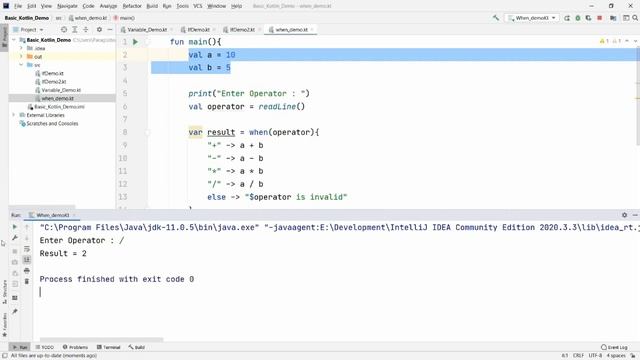Viewport: 640px width, 360px height.
Task: Click the Build project hammer icon
Action: click(x=496, y=18)
